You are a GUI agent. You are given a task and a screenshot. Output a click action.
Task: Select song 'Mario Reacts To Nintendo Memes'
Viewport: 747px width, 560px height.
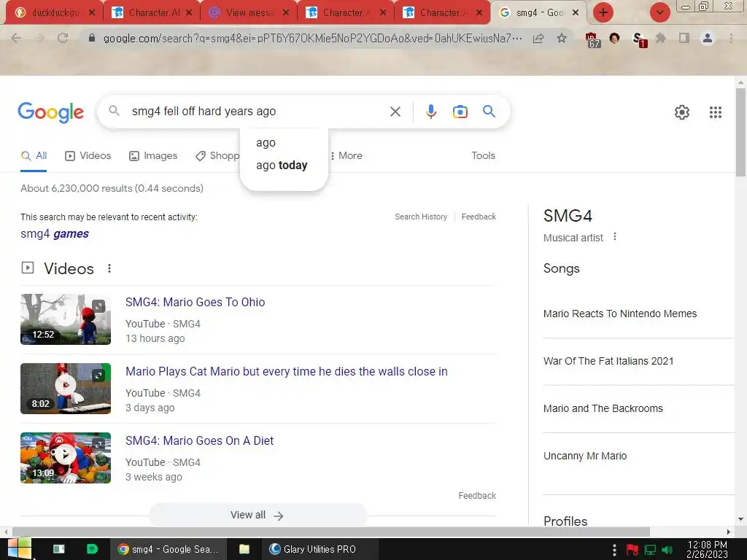coord(620,314)
